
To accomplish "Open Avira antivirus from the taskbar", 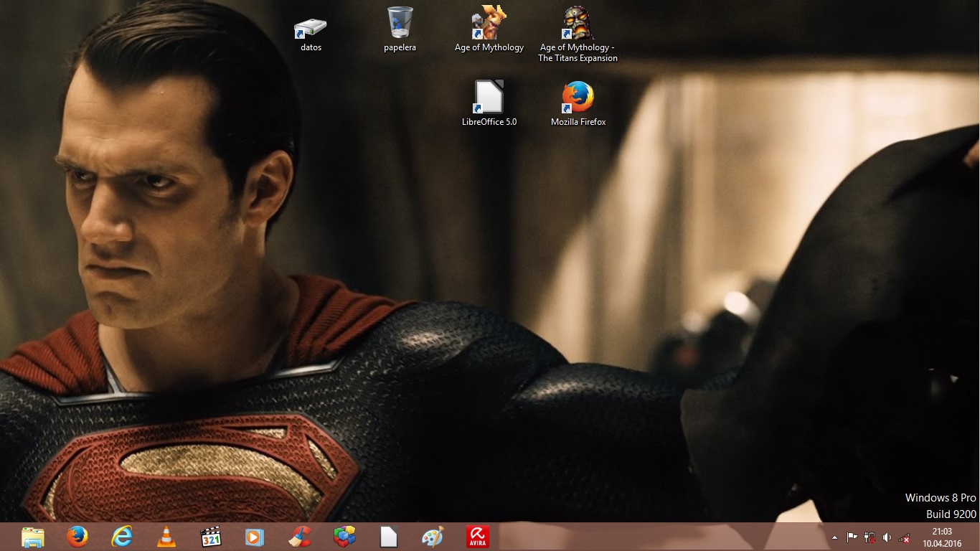I will 477,537.
